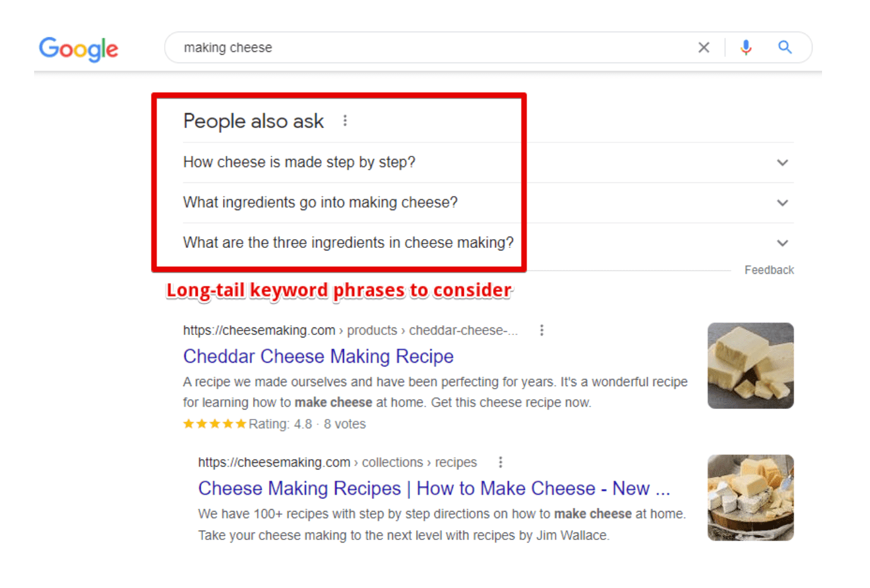Clear the search box with the X icon
Viewport: 870px width, 588px height.
pos(704,47)
